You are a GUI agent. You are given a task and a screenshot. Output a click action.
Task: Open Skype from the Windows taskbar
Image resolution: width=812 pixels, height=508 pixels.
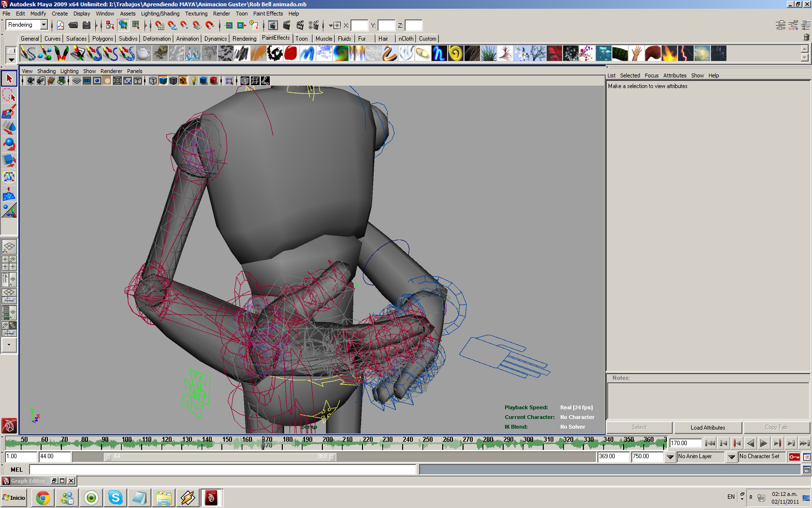coord(116,497)
